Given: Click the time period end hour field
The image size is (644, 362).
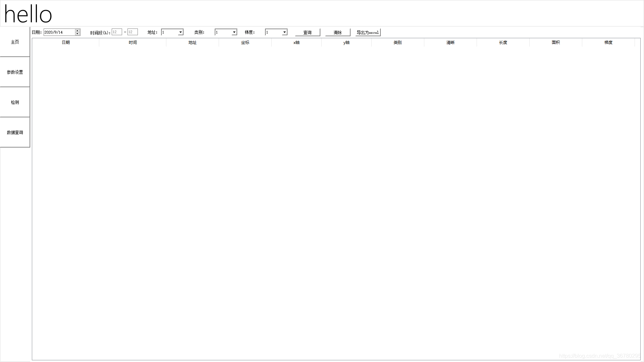Looking at the screenshot, I should click(132, 32).
